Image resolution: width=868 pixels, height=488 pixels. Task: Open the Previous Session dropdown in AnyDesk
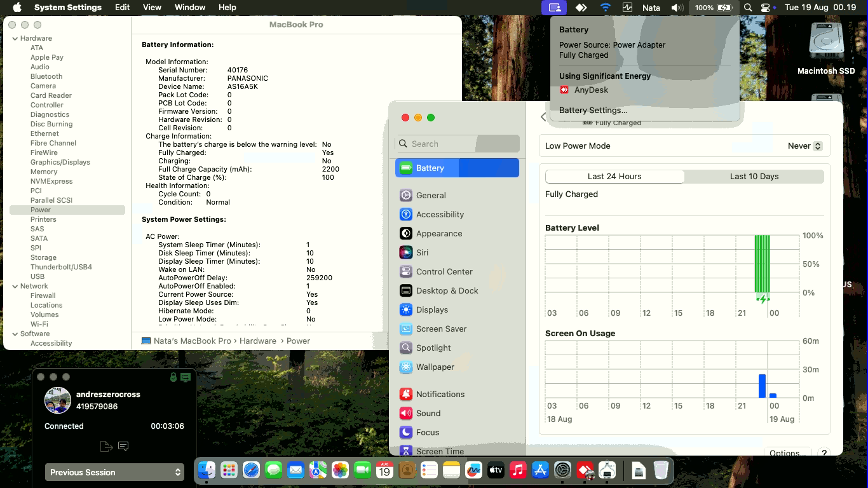[x=114, y=472]
